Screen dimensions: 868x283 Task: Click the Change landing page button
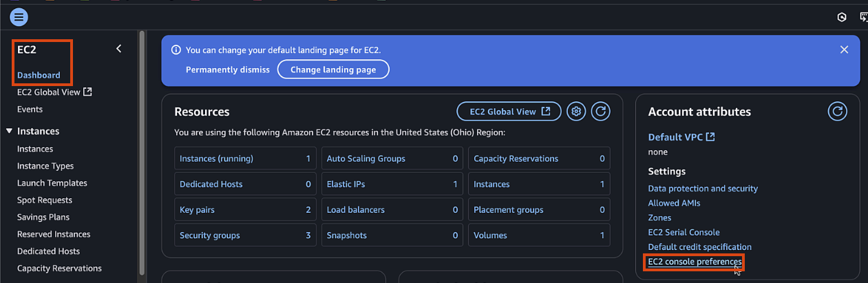(333, 70)
